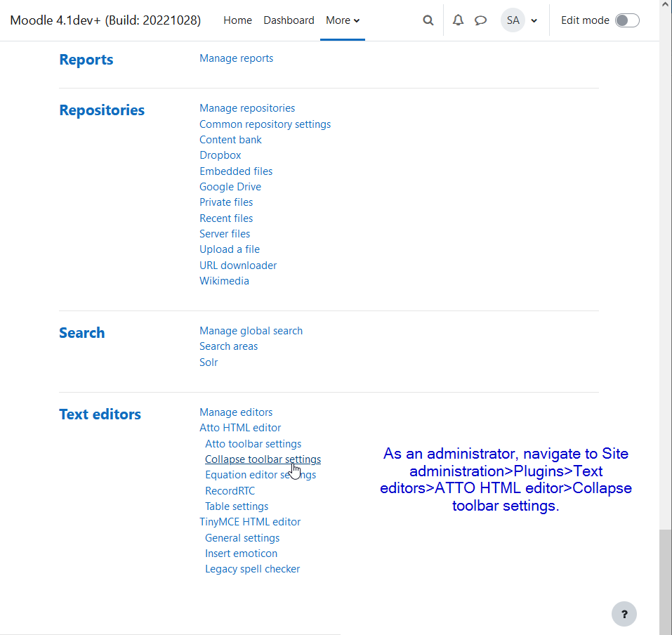Open Private files link
The width and height of the screenshot is (672, 635).
(x=226, y=202)
